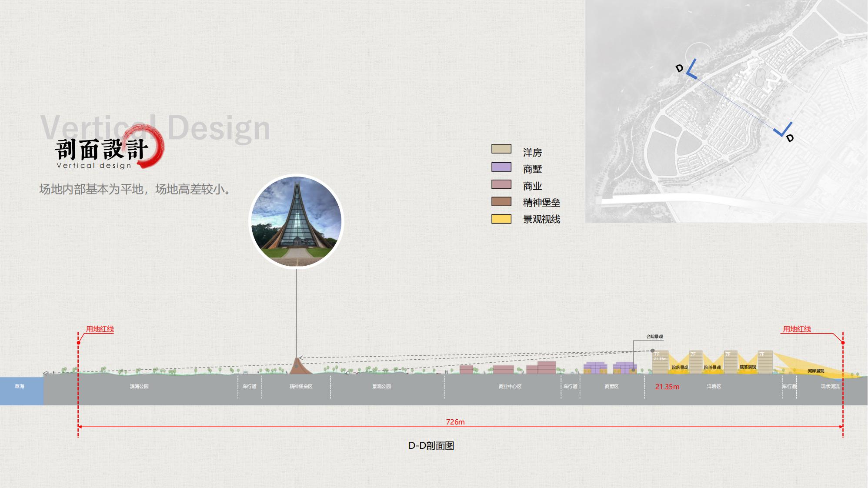Click the 精神堡垒 brown legend swatch
The width and height of the screenshot is (868, 488).
[501, 202]
